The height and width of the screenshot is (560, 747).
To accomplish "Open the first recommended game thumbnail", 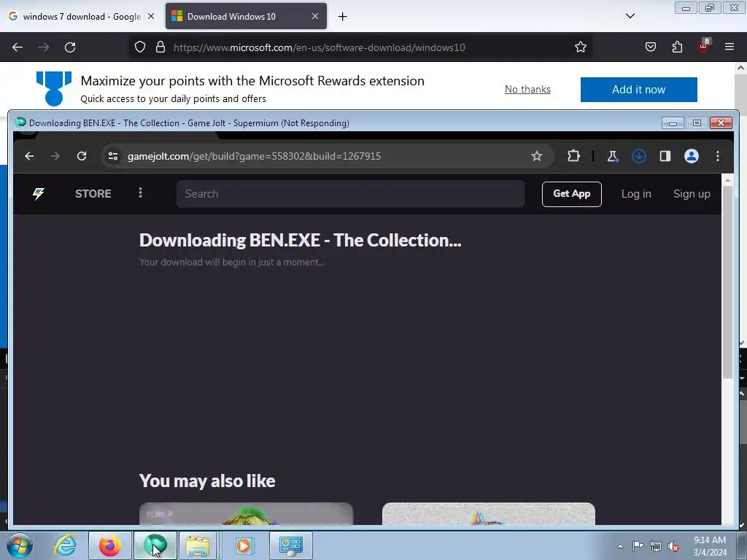I will pyautogui.click(x=246, y=514).
